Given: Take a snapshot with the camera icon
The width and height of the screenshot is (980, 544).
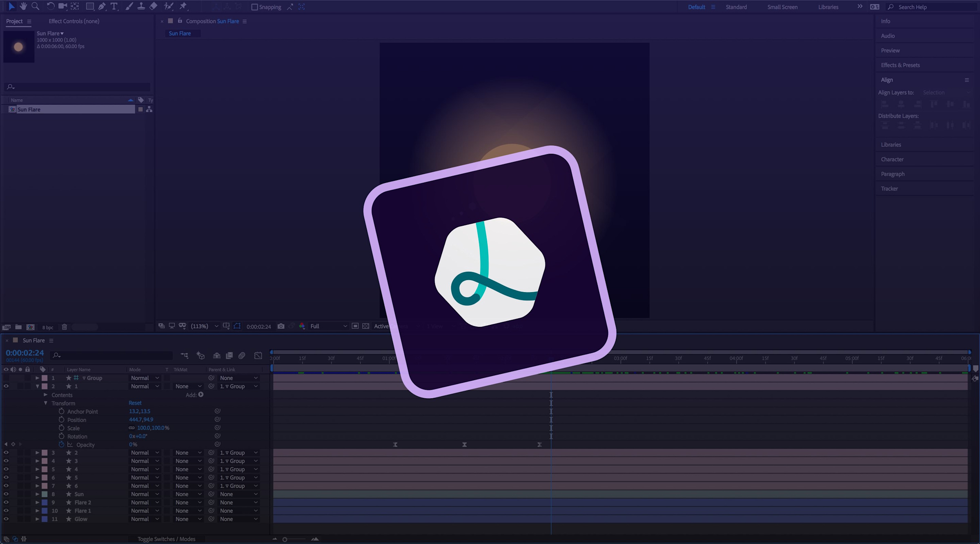Looking at the screenshot, I should [x=281, y=326].
